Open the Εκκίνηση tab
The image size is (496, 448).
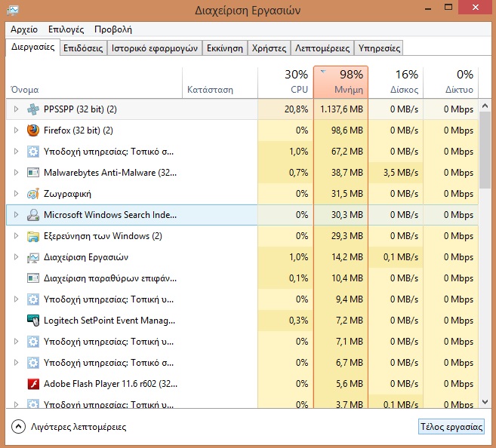[x=225, y=48]
